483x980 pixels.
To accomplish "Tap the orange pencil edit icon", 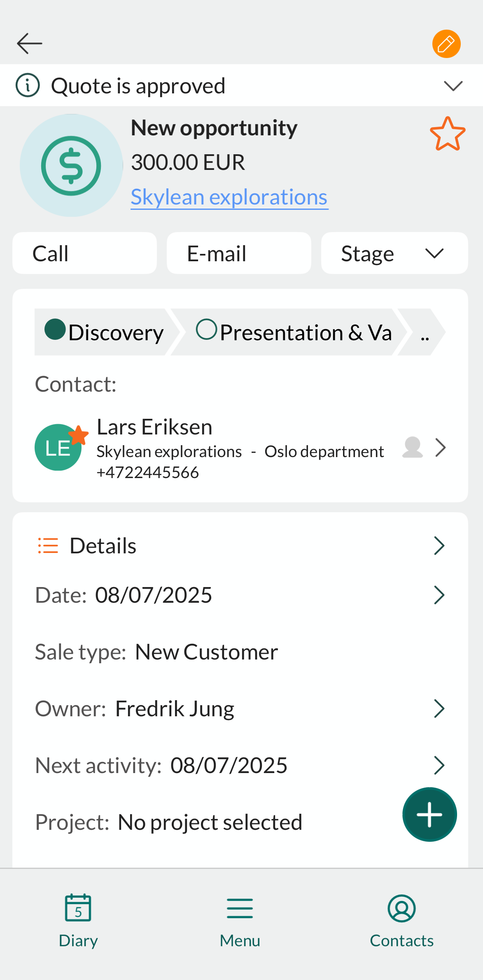I will click(446, 44).
